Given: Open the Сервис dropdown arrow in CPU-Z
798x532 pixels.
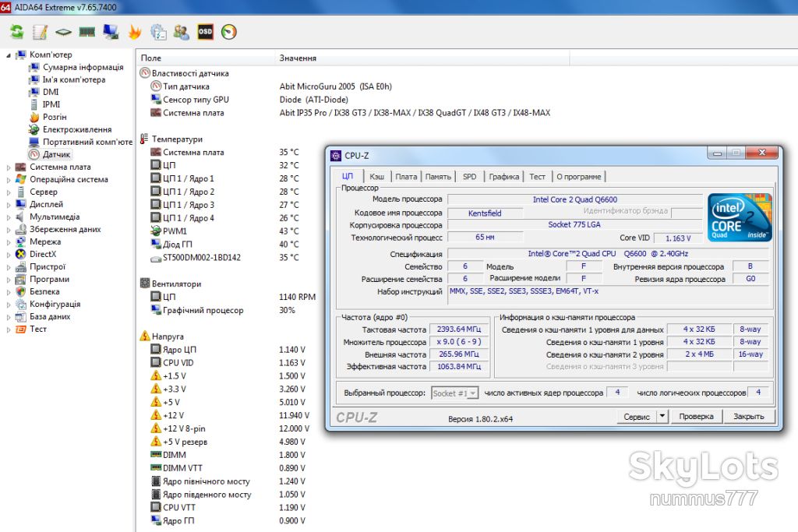Looking at the screenshot, I should [662, 417].
